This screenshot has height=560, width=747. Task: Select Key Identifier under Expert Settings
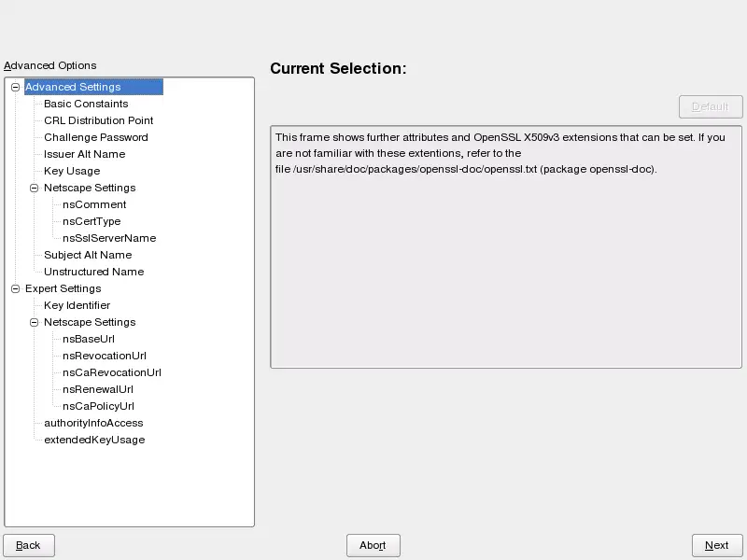77,305
